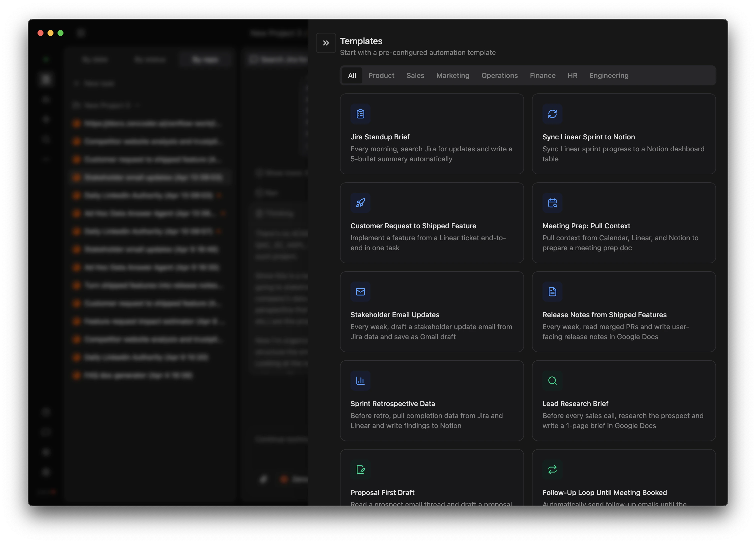Viewport: 756px width, 543px height.
Task: Select the All templates filter
Action: [352, 75]
